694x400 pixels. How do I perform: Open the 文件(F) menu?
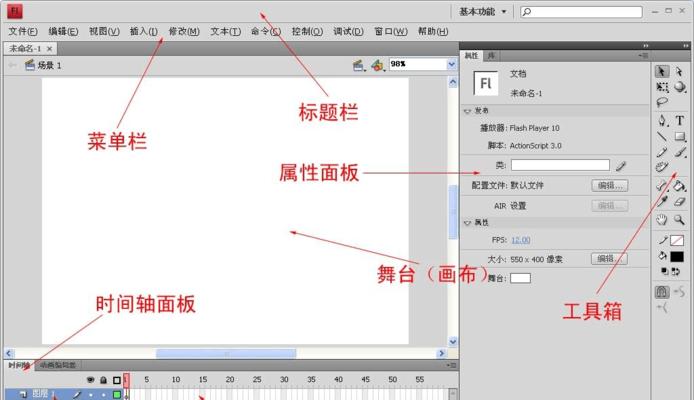(x=23, y=31)
